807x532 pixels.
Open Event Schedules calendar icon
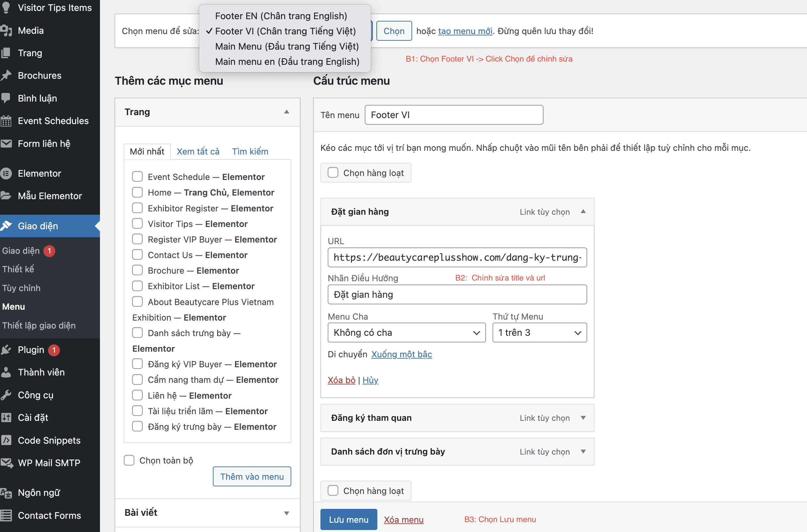pyautogui.click(x=6, y=121)
